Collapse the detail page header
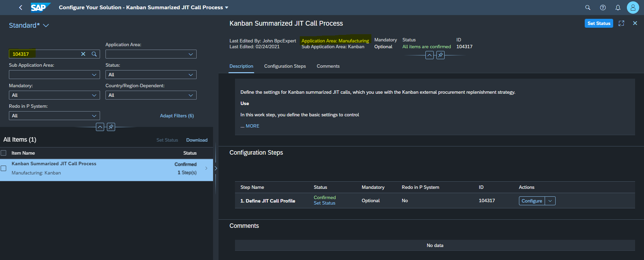Image resolution: width=644 pixels, height=260 pixels. [x=430, y=55]
